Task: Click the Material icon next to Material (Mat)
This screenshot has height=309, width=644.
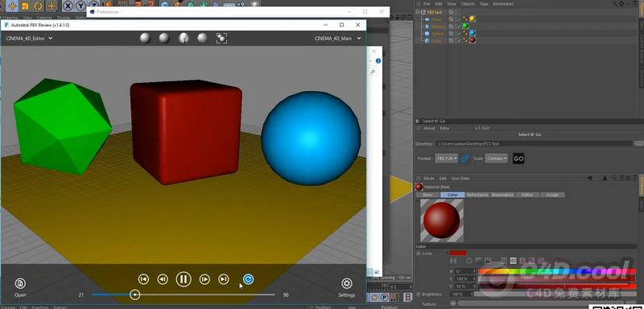Action: coord(419,187)
